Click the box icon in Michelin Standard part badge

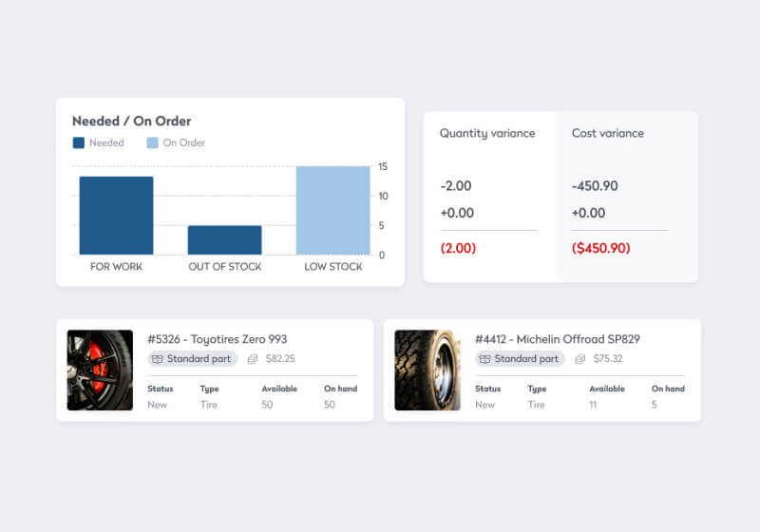[x=485, y=359]
